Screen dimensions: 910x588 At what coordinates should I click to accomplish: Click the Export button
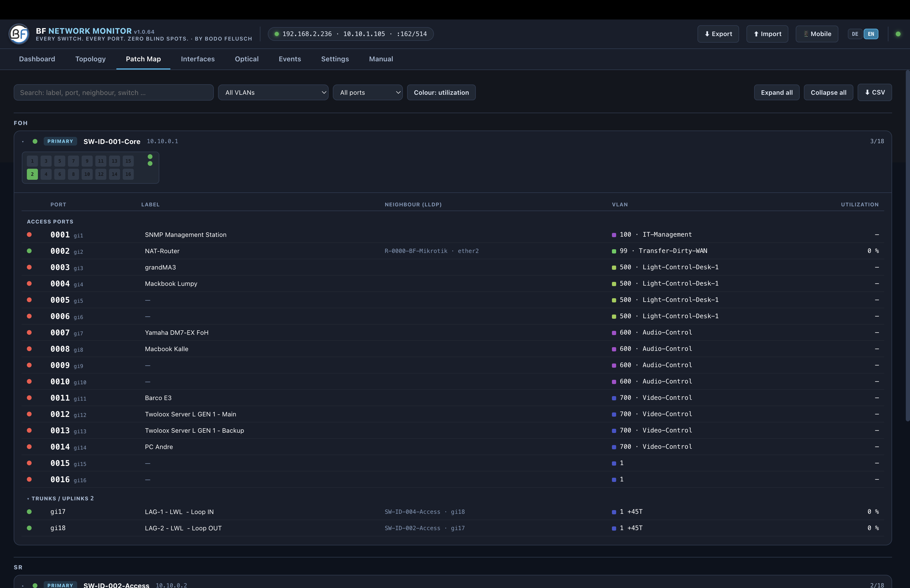tap(718, 34)
